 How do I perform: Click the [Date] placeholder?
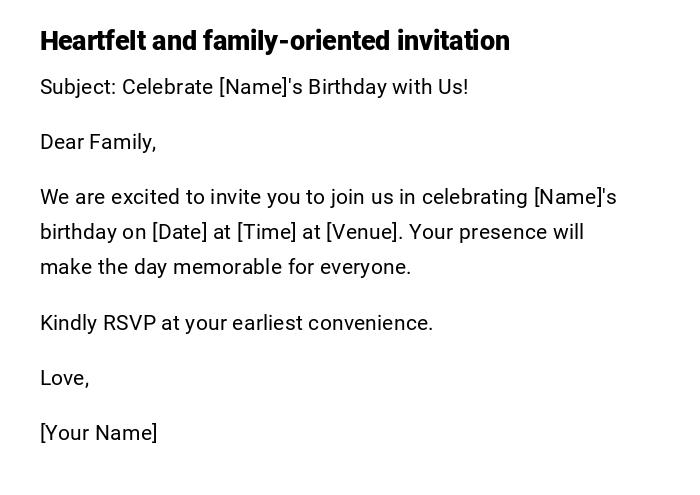pos(179,232)
